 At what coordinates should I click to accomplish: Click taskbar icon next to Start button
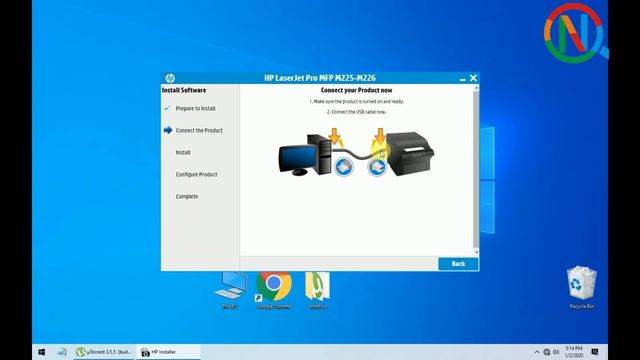(x=62, y=352)
